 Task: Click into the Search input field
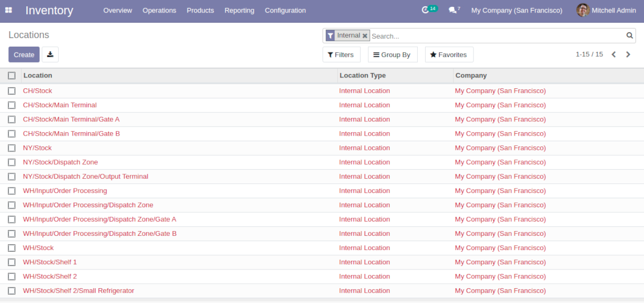(496, 36)
